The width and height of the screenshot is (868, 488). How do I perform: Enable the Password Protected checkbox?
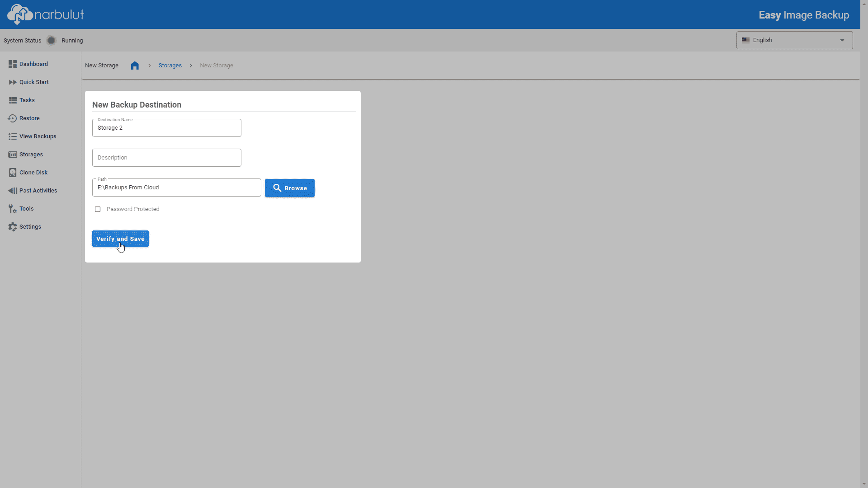(x=98, y=209)
